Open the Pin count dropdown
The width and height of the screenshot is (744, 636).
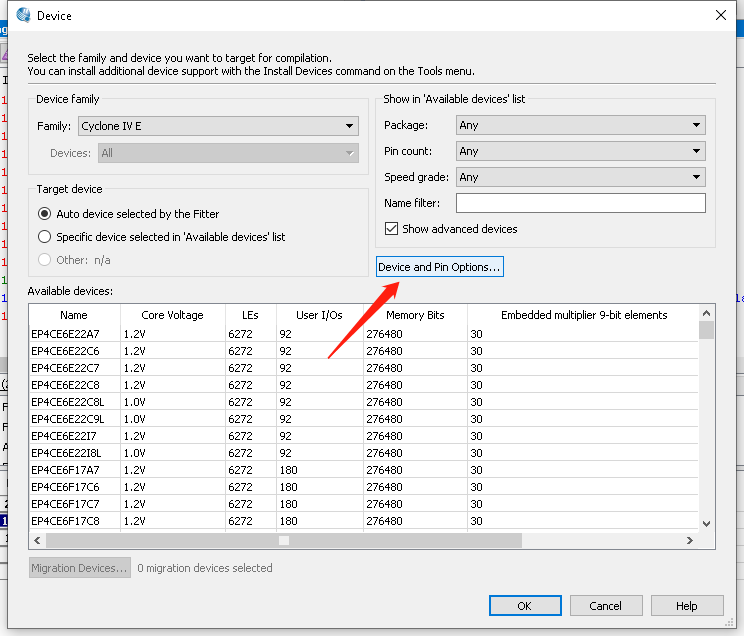click(x=581, y=151)
